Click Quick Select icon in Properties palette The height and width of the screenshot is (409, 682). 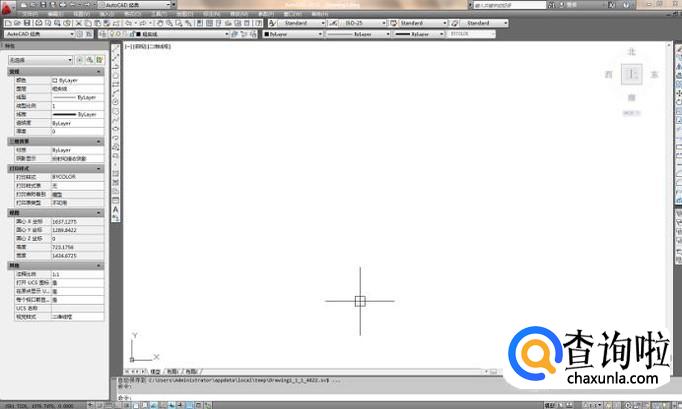[x=100, y=60]
